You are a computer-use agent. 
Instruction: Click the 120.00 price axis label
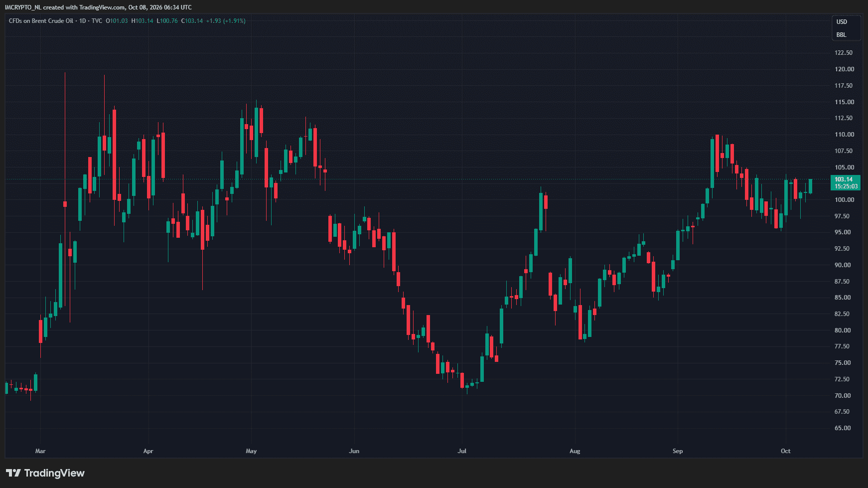click(x=844, y=69)
